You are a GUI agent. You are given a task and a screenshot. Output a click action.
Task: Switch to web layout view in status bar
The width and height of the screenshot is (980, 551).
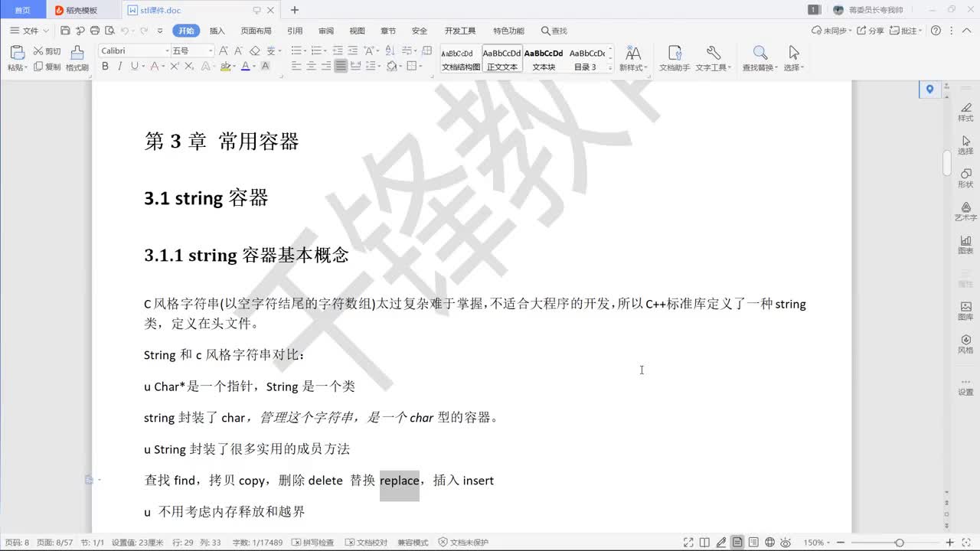point(769,543)
